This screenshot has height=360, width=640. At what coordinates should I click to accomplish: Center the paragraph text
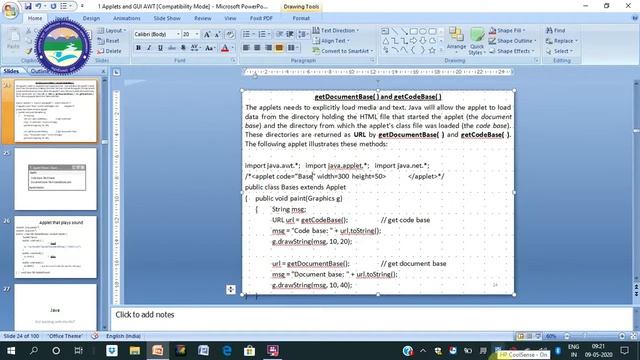click(257, 48)
